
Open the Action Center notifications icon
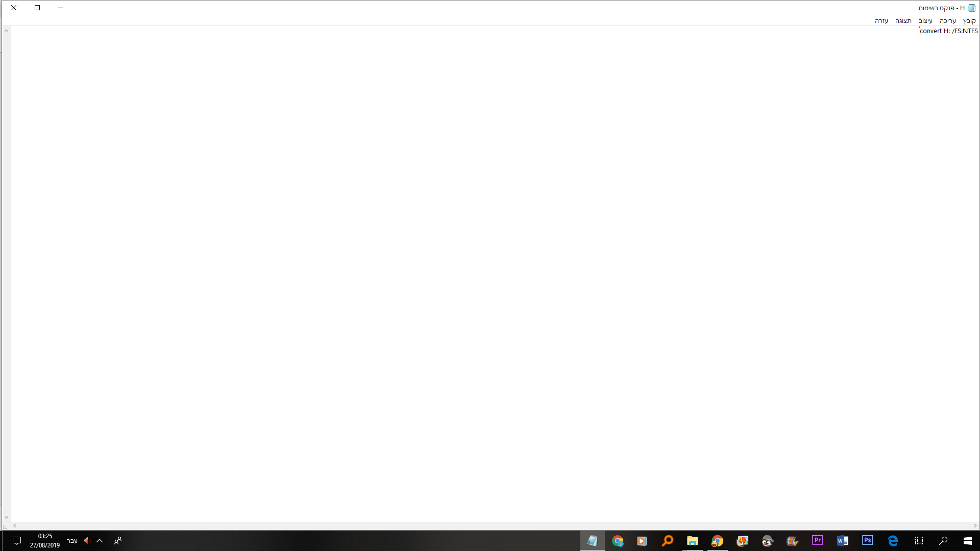(x=16, y=540)
